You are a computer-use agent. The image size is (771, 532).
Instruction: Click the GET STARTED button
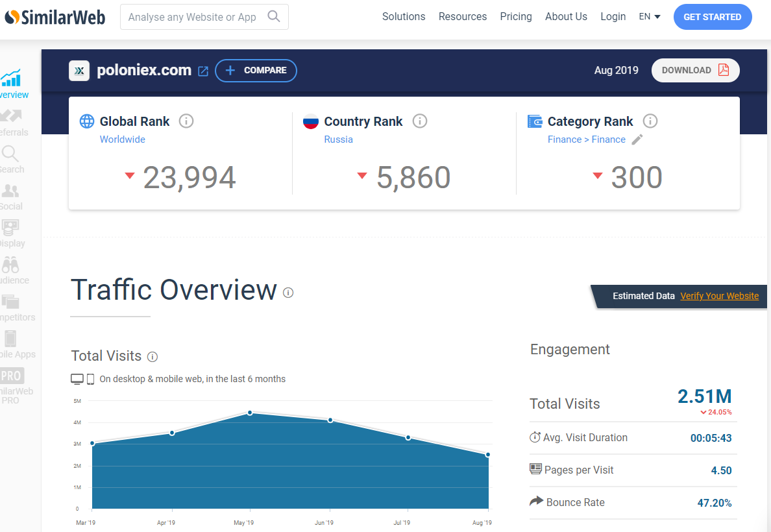coord(713,17)
